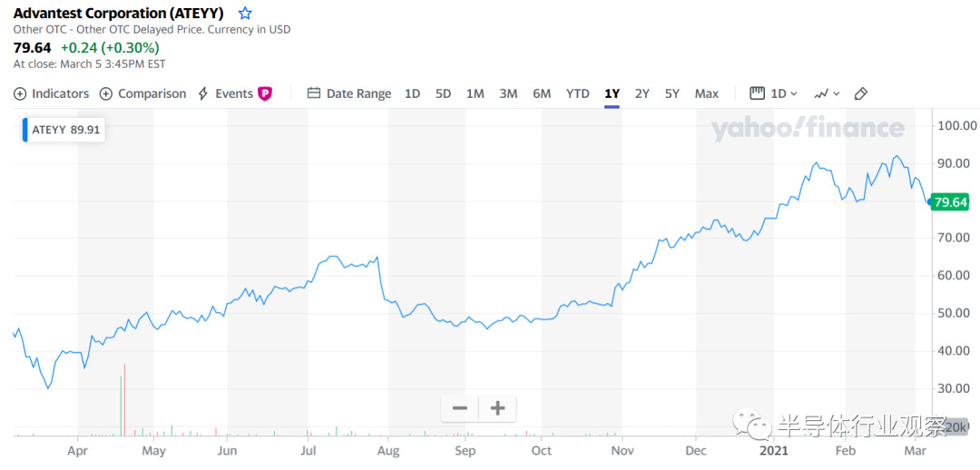Select the 5D time range

pos(443,93)
